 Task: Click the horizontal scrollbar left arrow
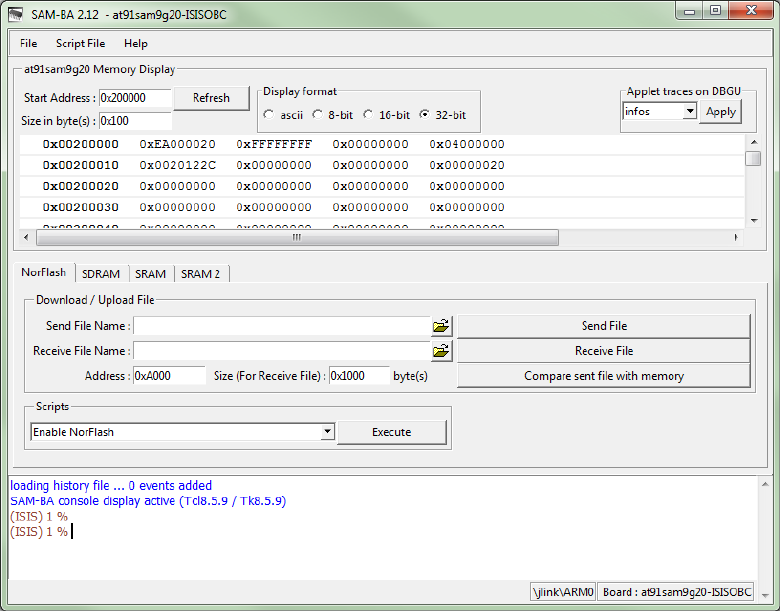click(26, 237)
